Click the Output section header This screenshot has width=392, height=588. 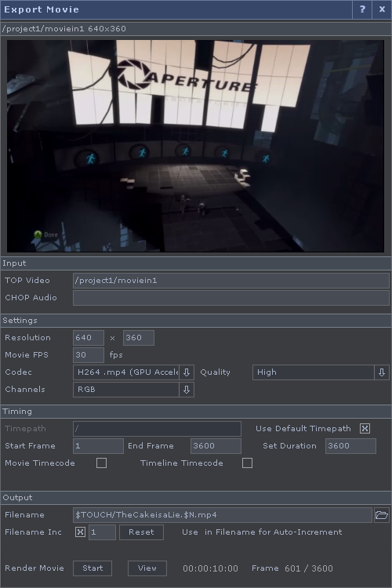tap(196, 498)
